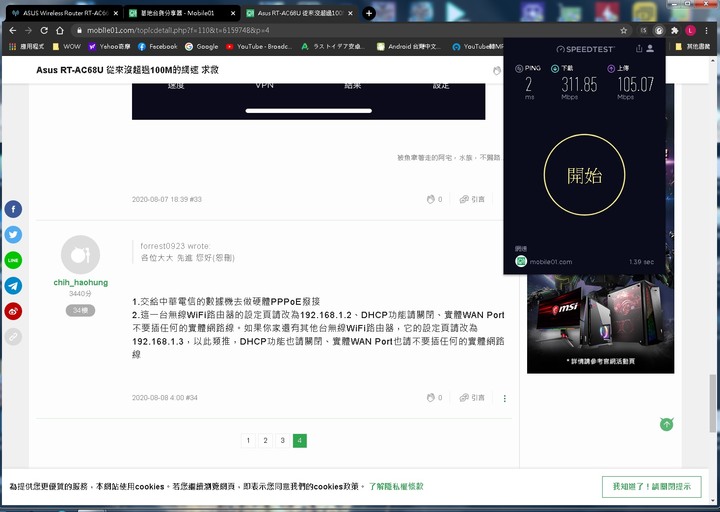
Task: Select current page 4 pagination button
Action: click(x=299, y=440)
